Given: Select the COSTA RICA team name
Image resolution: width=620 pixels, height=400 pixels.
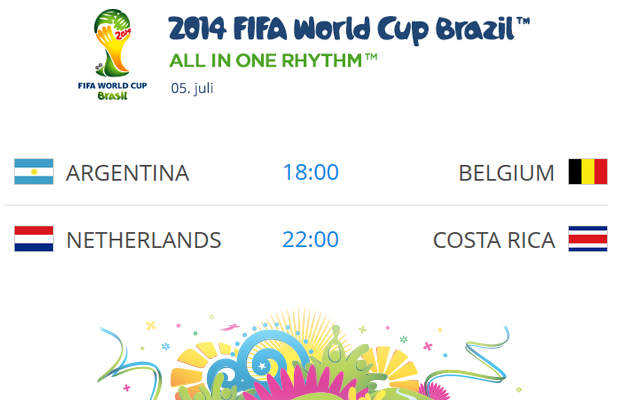Looking at the screenshot, I should (x=493, y=240).
